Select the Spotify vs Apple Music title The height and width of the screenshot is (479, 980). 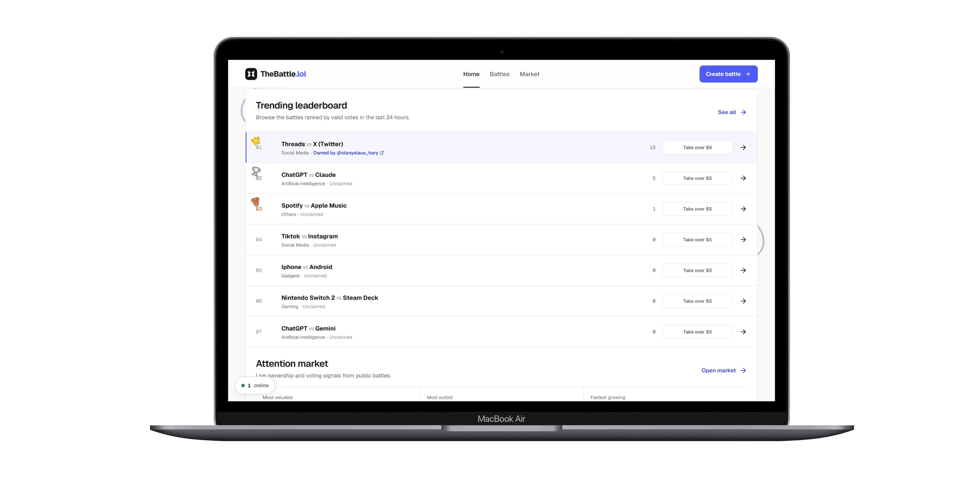point(314,206)
